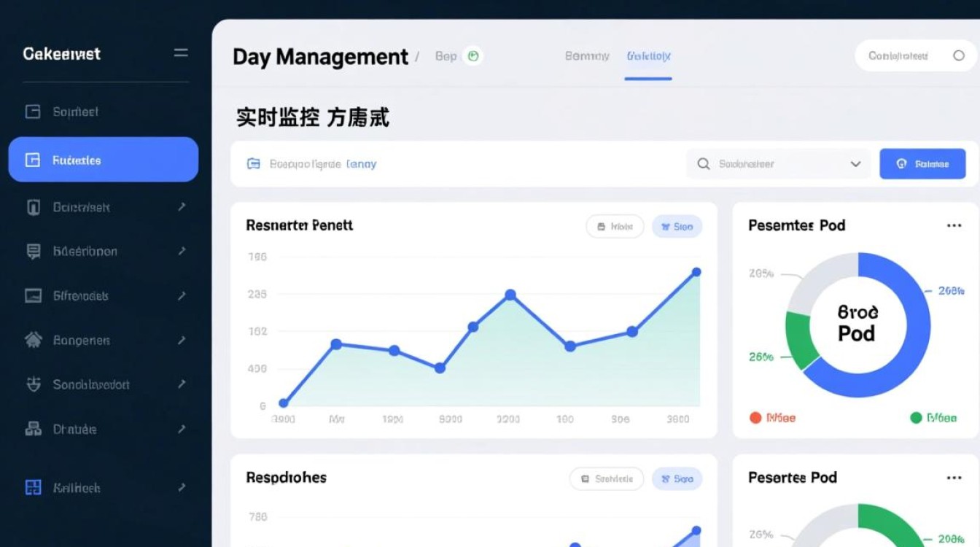Click the Ssokhiete button in Respdrohes card
980x547 pixels.
point(607,479)
